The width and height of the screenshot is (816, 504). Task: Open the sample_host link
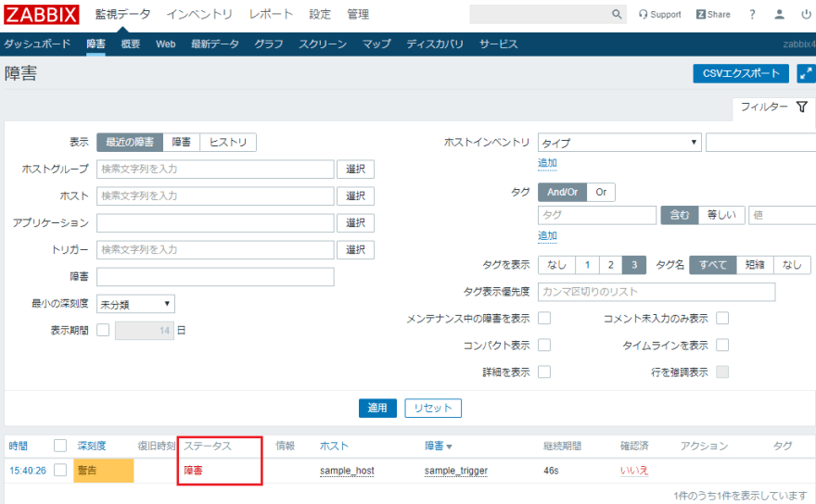click(x=347, y=471)
